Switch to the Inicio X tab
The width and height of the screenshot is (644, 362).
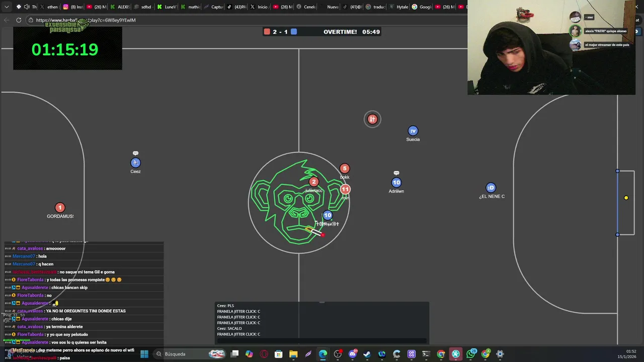pyautogui.click(x=259, y=7)
